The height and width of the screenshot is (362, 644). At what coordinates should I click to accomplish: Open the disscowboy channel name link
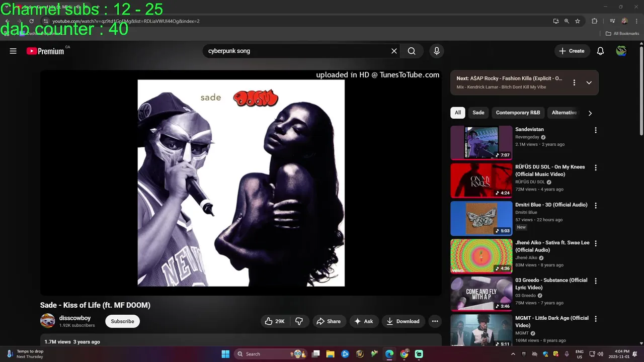[75, 318]
